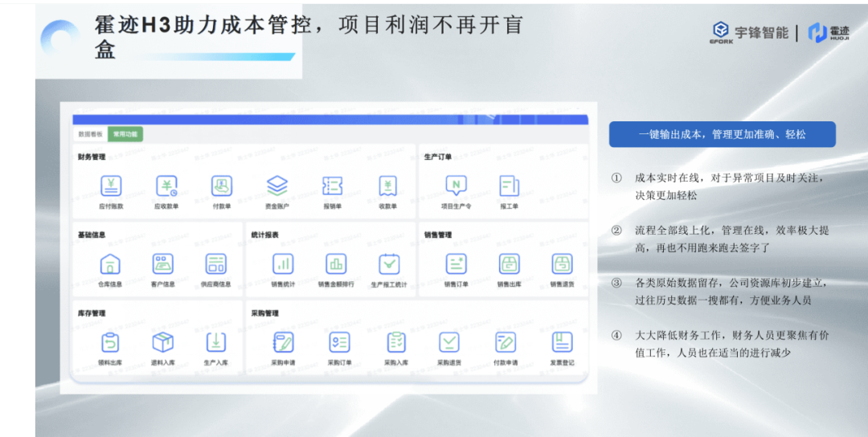
Task: Open the 付款申请 edit icon
Action: (506, 342)
